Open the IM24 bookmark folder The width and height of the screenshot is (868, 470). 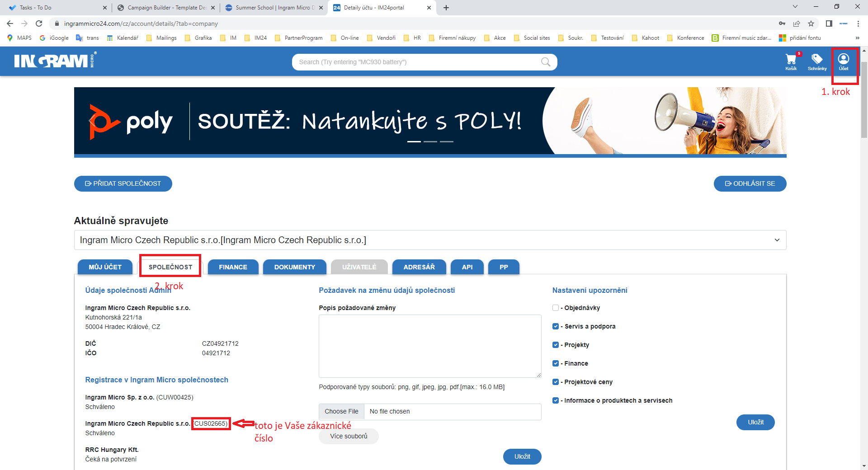[255, 38]
